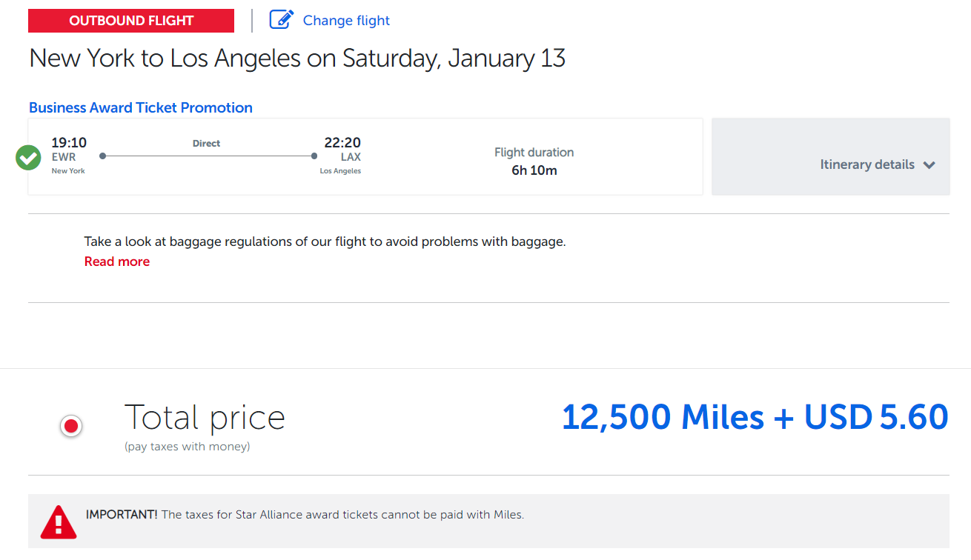Click the OUTBOUND FLIGHT red label

coord(131,21)
